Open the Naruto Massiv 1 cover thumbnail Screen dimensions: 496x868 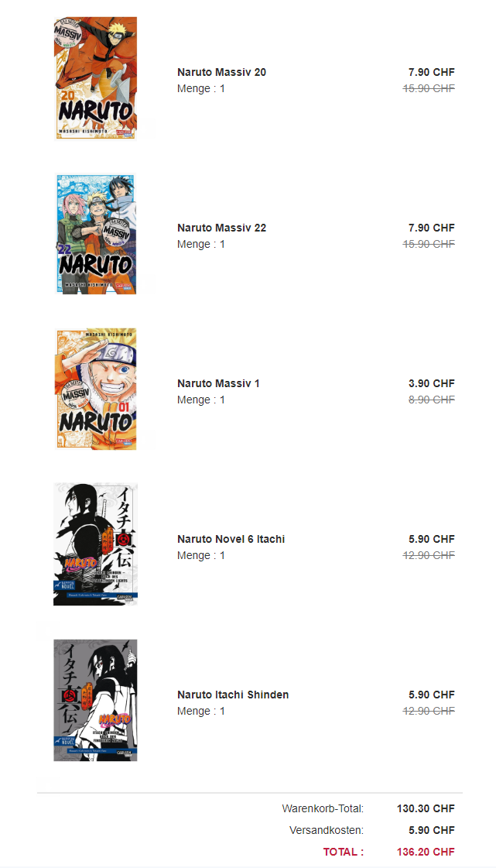(x=95, y=389)
